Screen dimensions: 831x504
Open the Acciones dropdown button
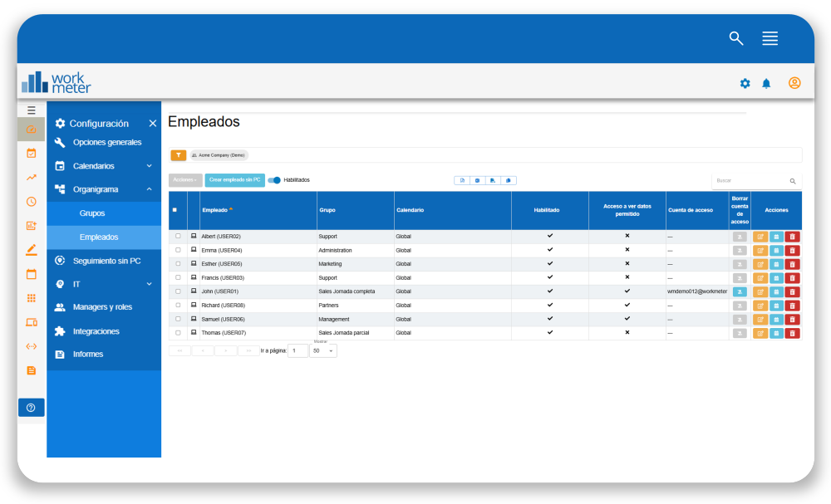coord(185,180)
